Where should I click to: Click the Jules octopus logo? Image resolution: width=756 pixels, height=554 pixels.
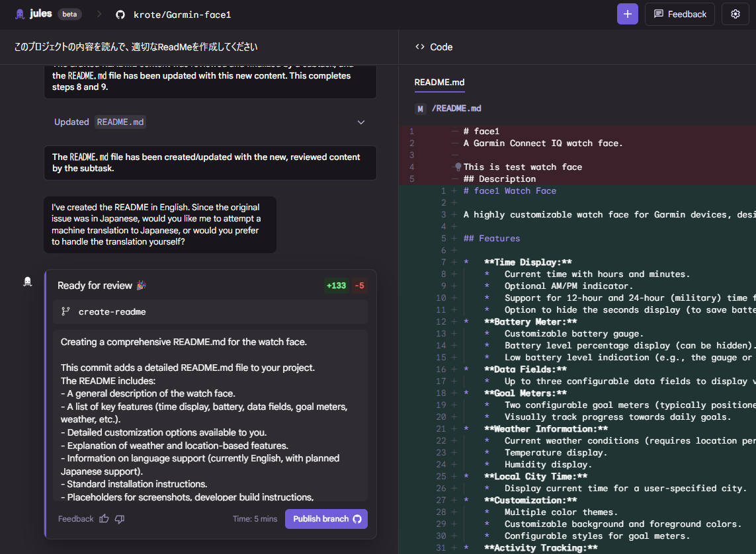click(20, 15)
